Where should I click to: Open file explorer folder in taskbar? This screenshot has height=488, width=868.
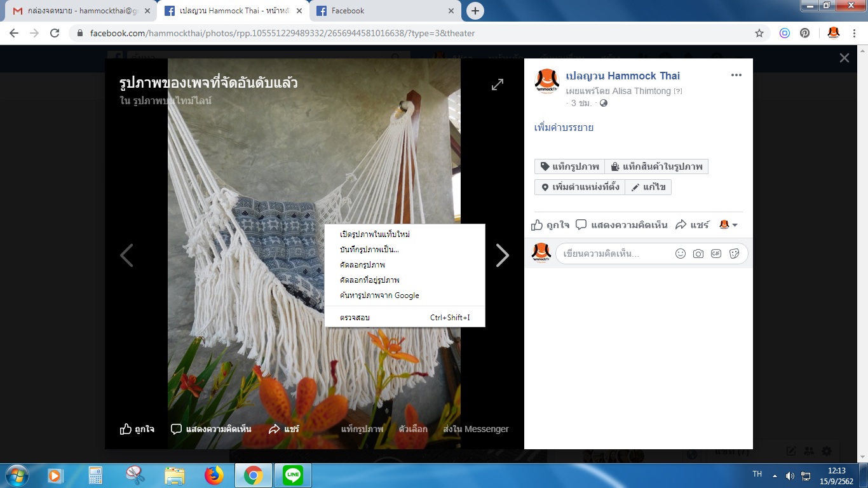click(x=175, y=475)
